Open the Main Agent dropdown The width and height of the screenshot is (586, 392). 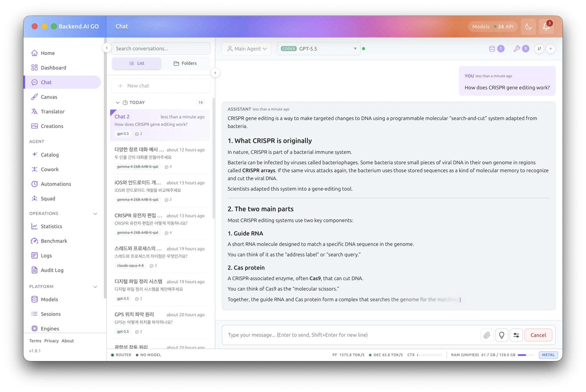pos(246,49)
